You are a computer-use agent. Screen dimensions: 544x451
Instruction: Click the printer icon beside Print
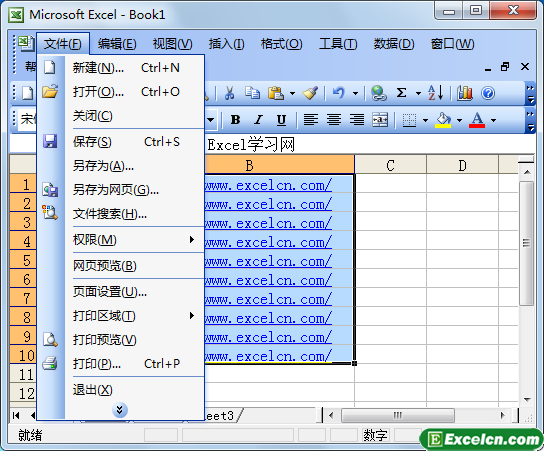point(50,363)
